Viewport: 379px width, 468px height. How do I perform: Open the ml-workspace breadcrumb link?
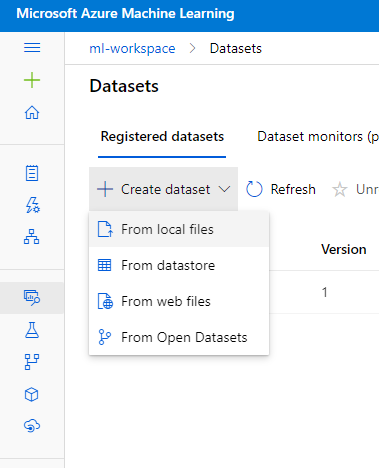coord(132,49)
